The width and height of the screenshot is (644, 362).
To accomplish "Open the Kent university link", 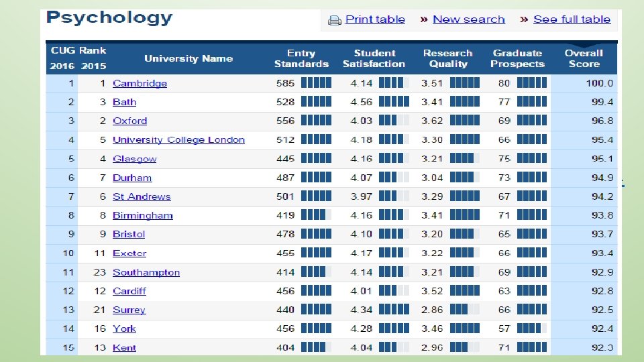I will pos(124,348).
